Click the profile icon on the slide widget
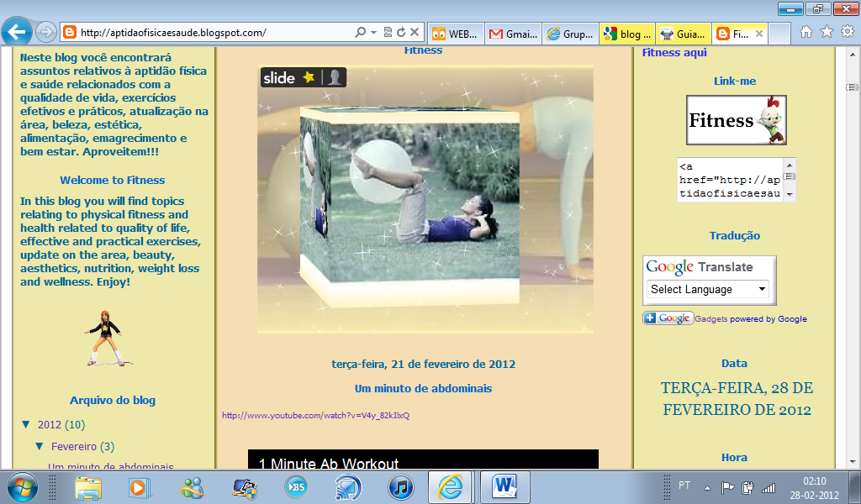The height and width of the screenshot is (504, 861). [x=335, y=77]
